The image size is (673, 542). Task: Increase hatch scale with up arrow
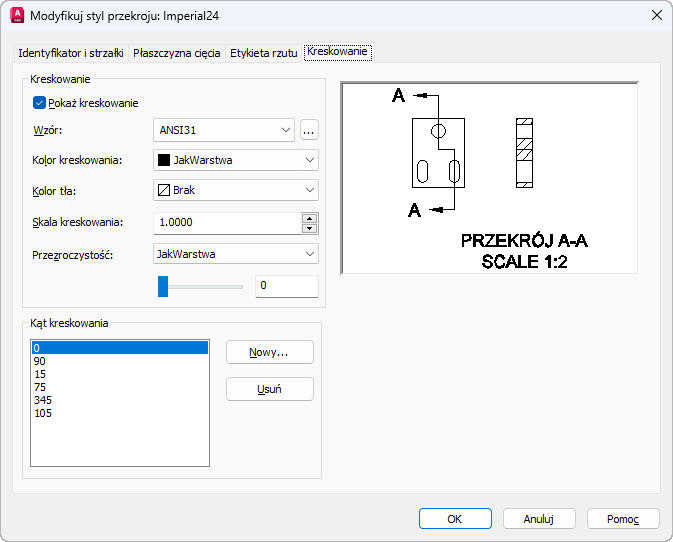tap(309, 218)
